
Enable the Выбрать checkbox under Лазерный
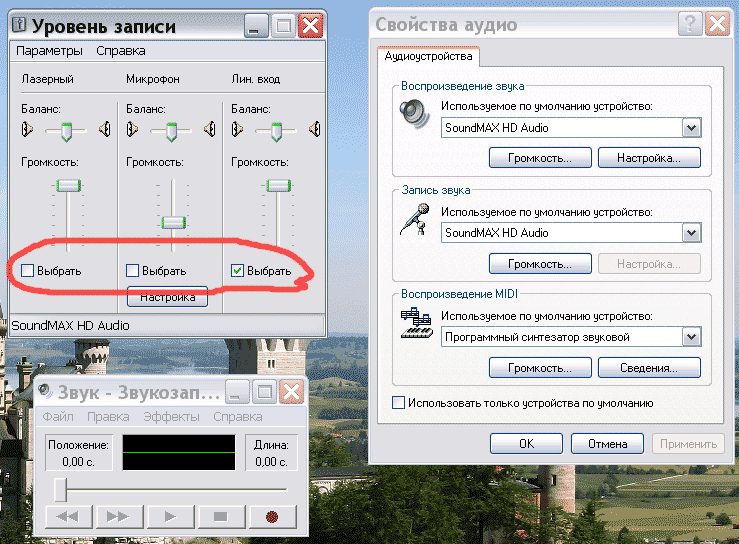pyautogui.click(x=27, y=270)
